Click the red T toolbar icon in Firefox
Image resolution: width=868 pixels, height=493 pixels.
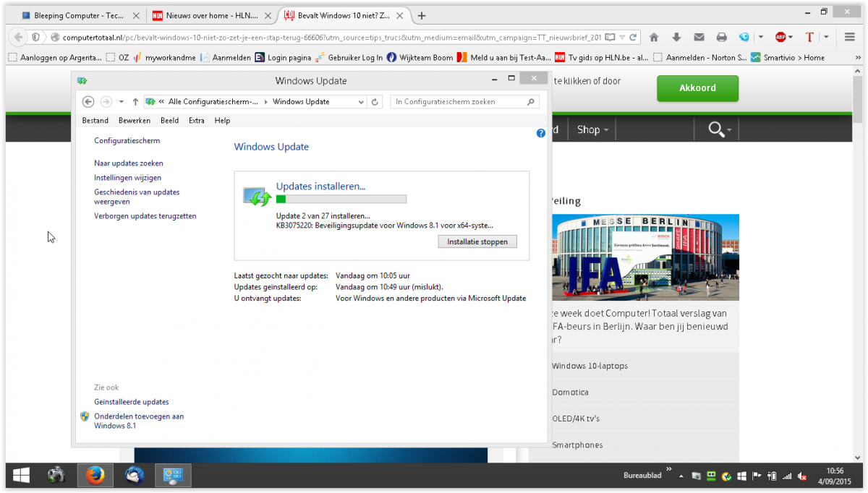point(809,37)
